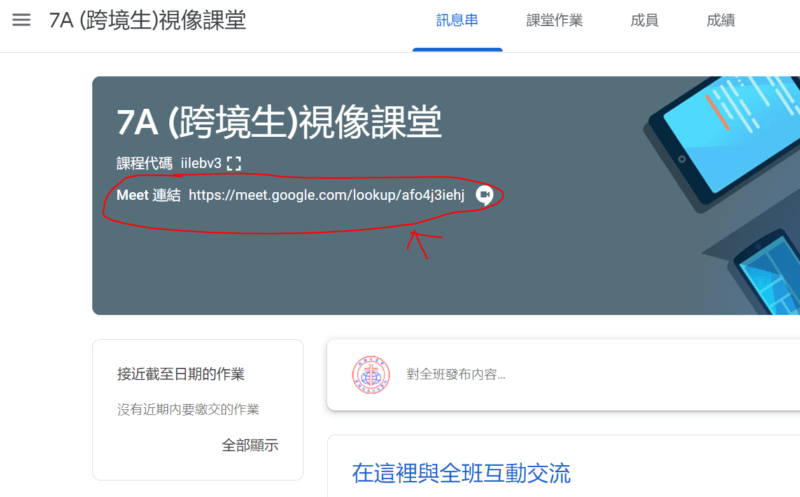Click the Meet video camera icon
Screen dimensions: 800x497
pos(485,195)
